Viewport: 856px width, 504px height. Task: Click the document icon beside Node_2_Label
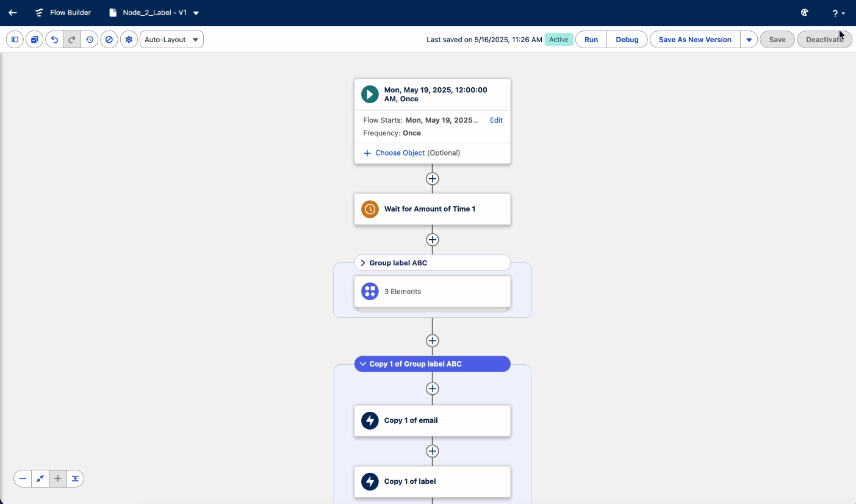pos(113,13)
